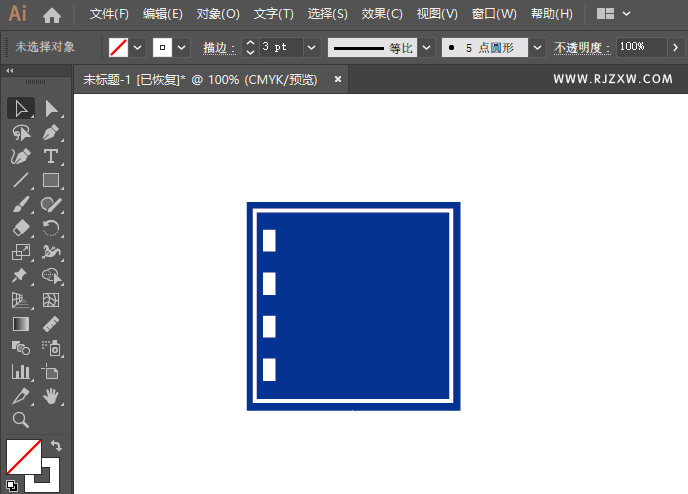The image size is (688, 494).
Task: Swap fill and stroke colors
Action: tap(56, 446)
